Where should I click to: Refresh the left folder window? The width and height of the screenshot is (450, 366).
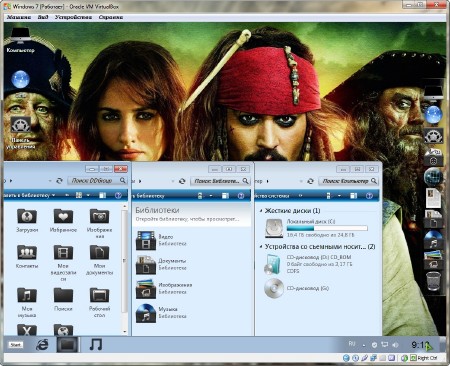[59, 181]
